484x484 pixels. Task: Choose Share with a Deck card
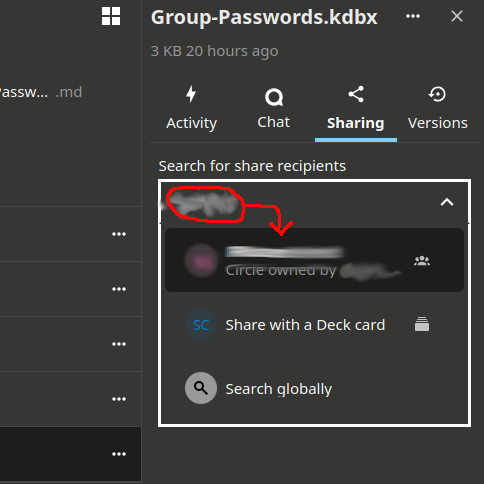pos(314,324)
